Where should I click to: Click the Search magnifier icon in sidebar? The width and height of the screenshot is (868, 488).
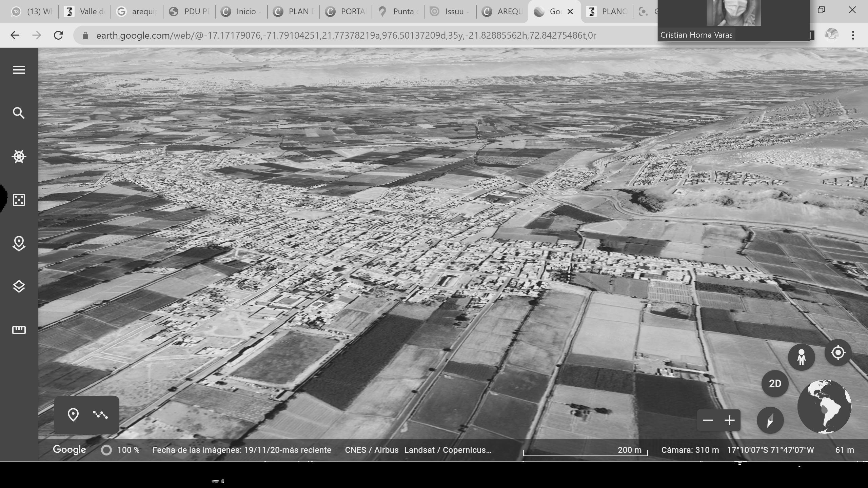[x=19, y=113]
